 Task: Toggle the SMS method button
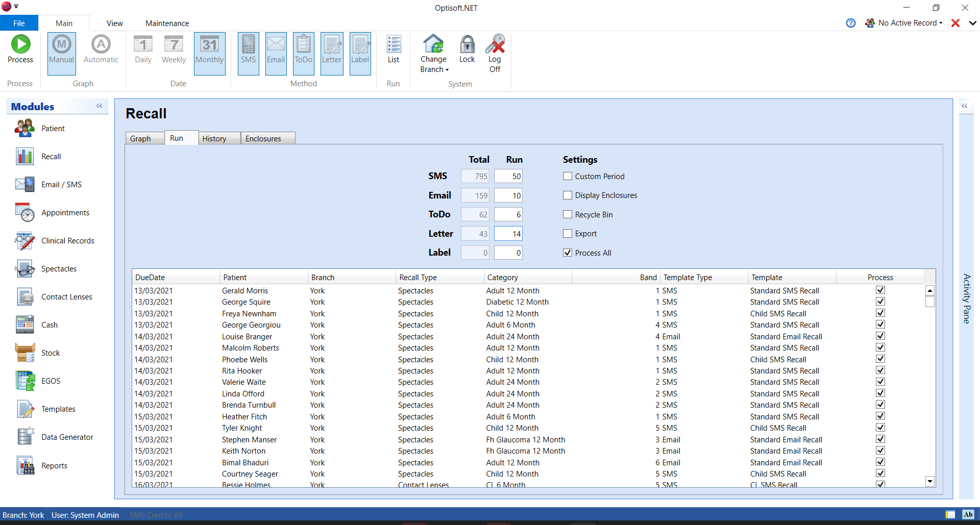[249, 54]
